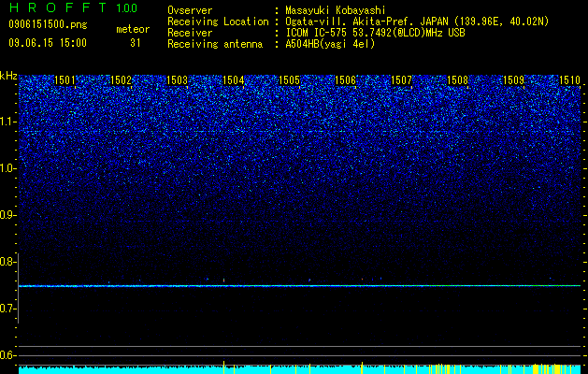Select the 0906151500.png filename text
This screenshot has width=588, height=374.
tap(48, 25)
